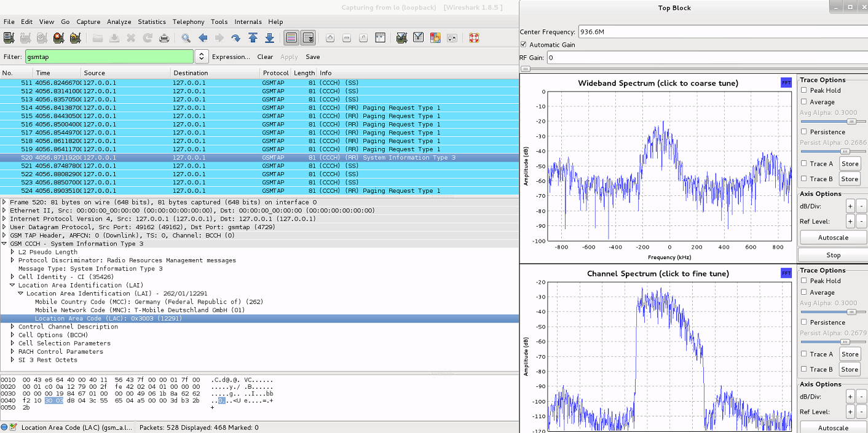The height and width of the screenshot is (433, 868).
Task: Expand the RACH Control Parameters node
Action: 12,352
